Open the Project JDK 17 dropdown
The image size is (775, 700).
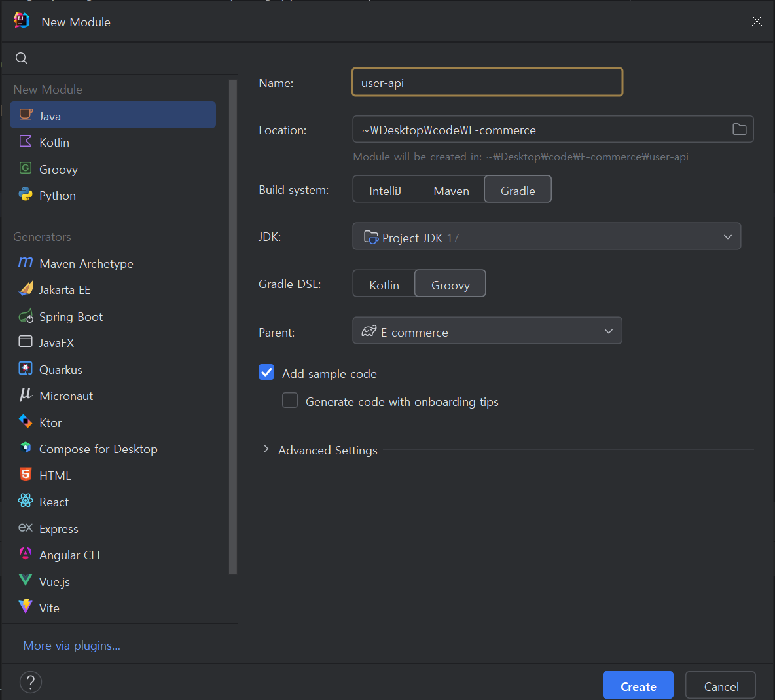547,237
